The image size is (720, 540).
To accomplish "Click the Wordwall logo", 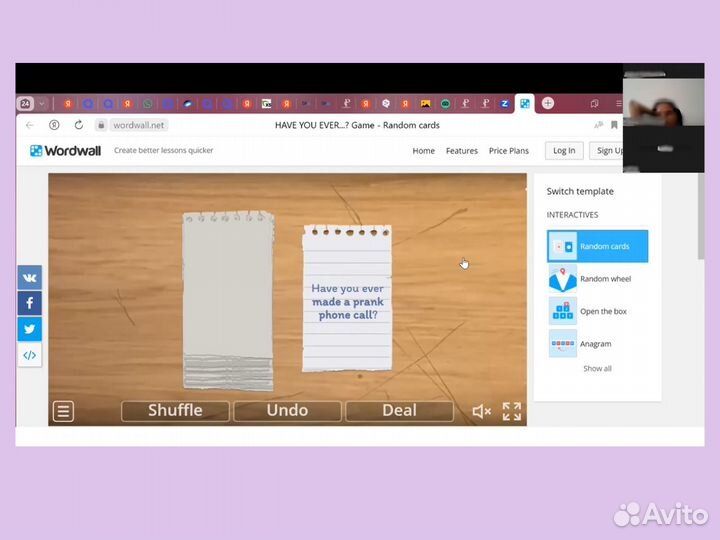I will coord(65,150).
